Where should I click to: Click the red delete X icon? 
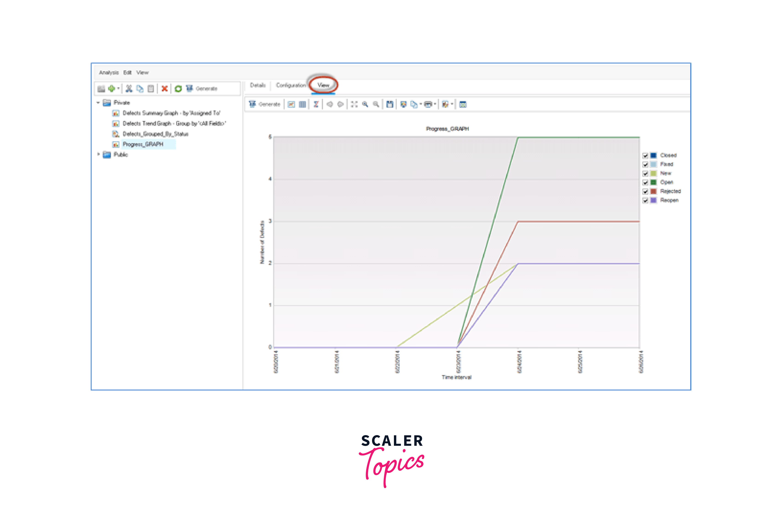point(164,89)
